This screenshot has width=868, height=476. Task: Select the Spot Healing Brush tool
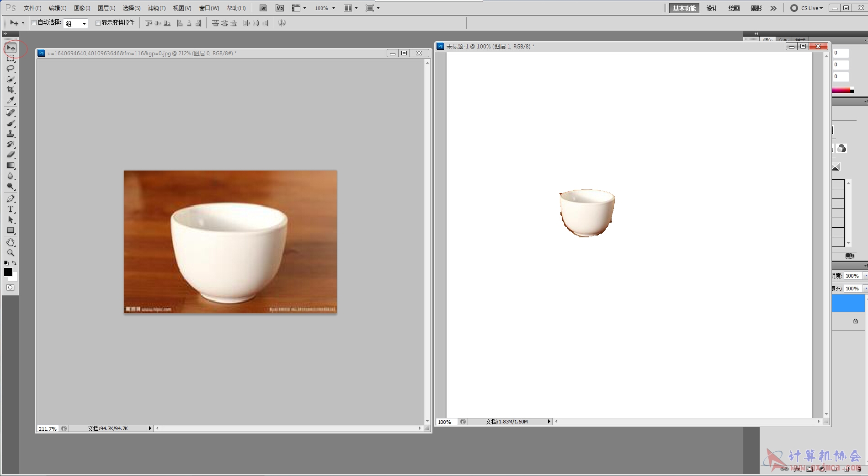[11, 112]
